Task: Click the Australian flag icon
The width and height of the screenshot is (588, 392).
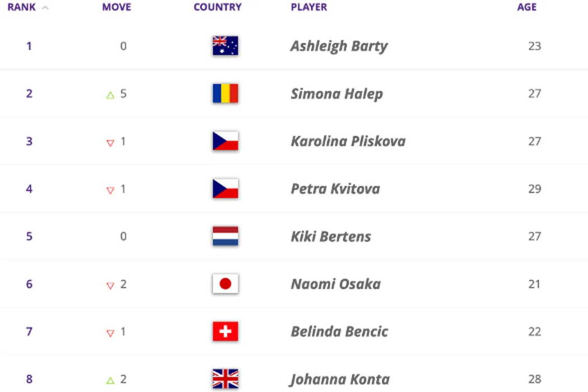Action: pos(225,46)
